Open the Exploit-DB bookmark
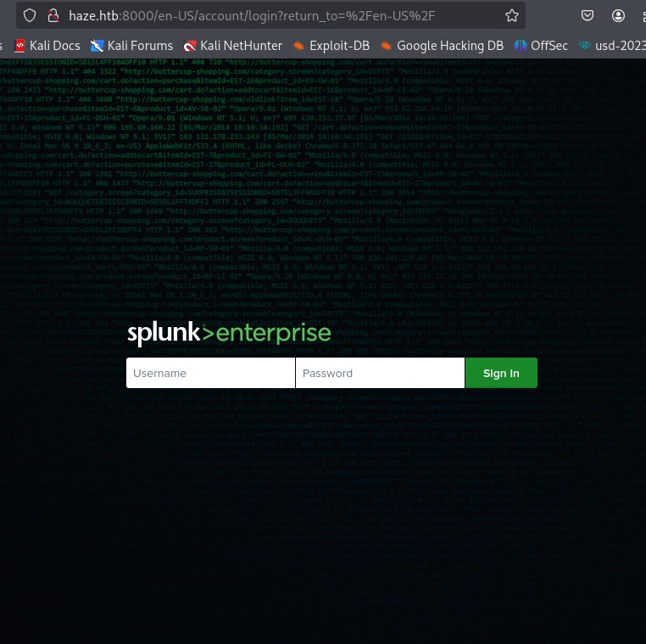 tap(331, 46)
